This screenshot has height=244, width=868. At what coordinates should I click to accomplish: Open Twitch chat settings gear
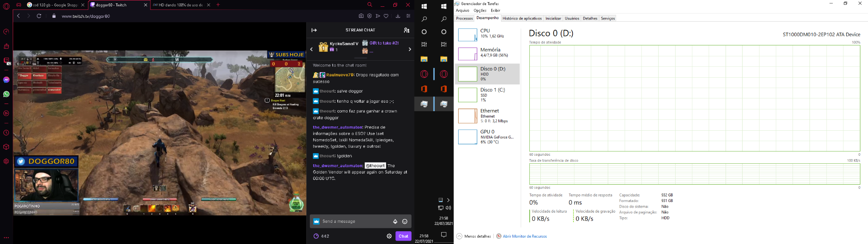389,236
